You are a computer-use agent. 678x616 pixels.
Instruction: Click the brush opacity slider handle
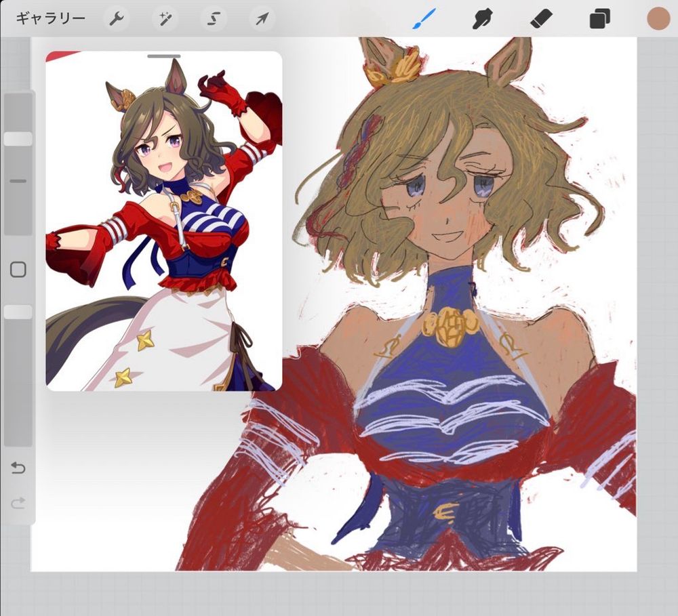tap(18, 312)
